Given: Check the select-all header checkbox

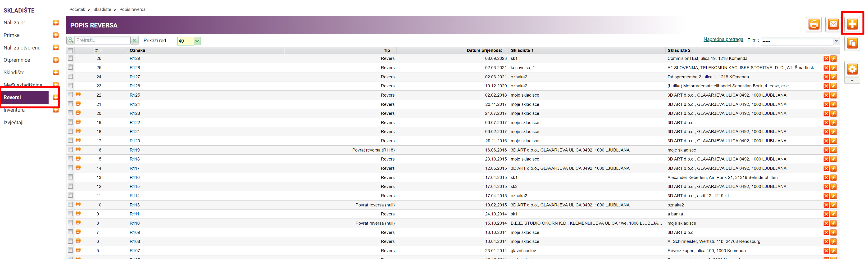Looking at the screenshot, I should click(70, 50).
